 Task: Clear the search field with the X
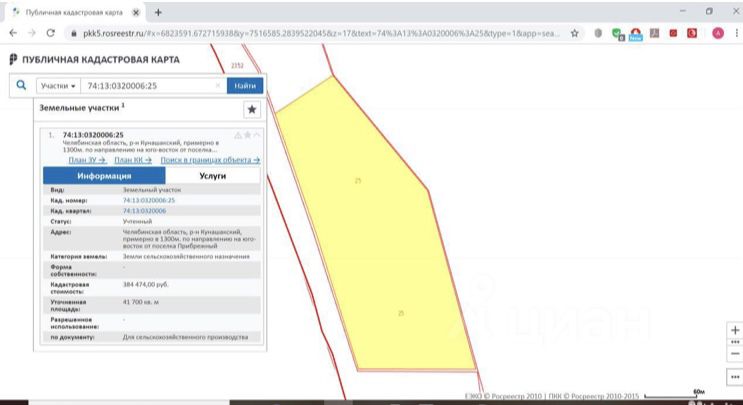tap(218, 85)
